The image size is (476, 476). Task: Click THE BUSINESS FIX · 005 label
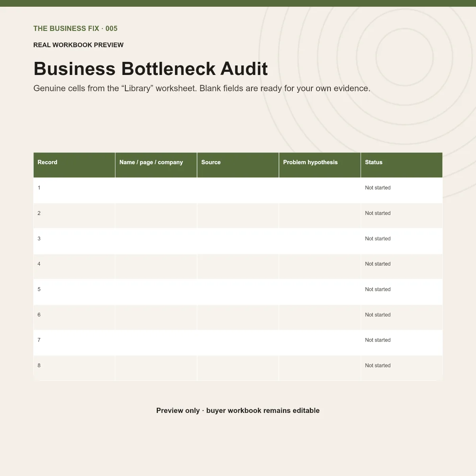[x=75, y=29]
